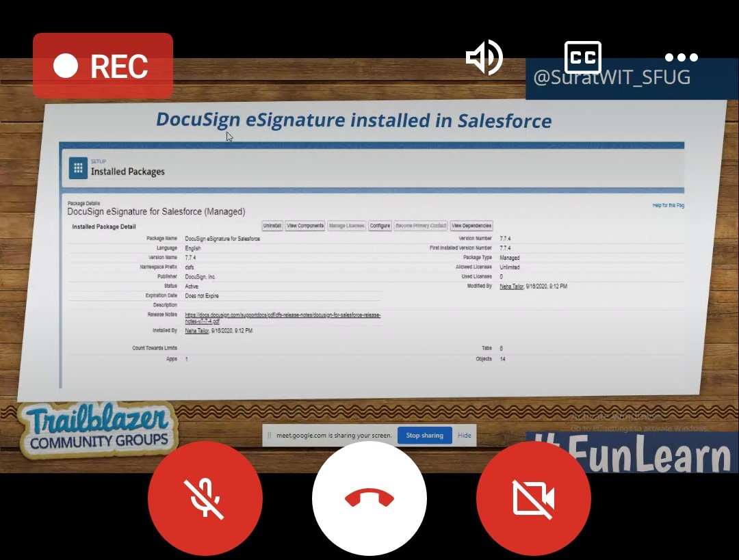Click the Installed Packages setup grid icon
This screenshot has height=560, width=739.
click(x=78, y=168)
